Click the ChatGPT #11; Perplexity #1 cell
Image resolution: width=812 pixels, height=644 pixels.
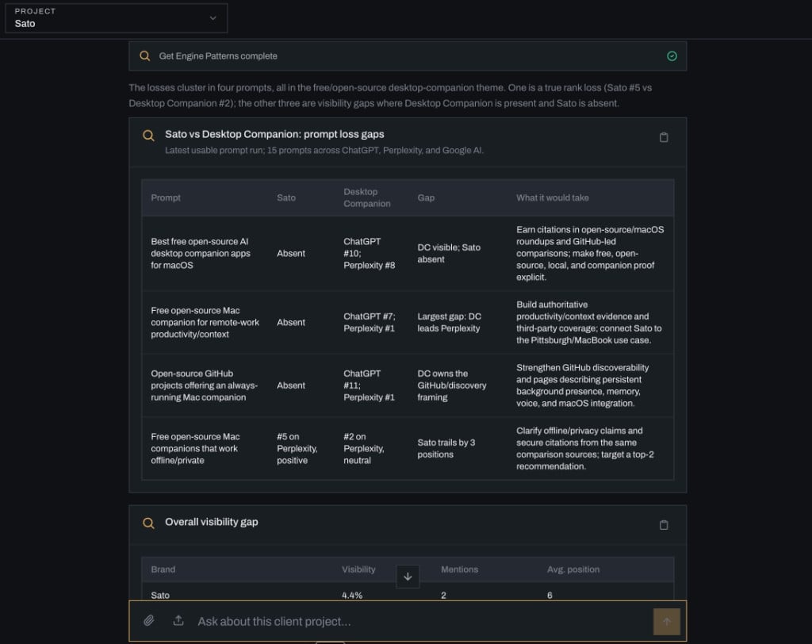point(369,385)
